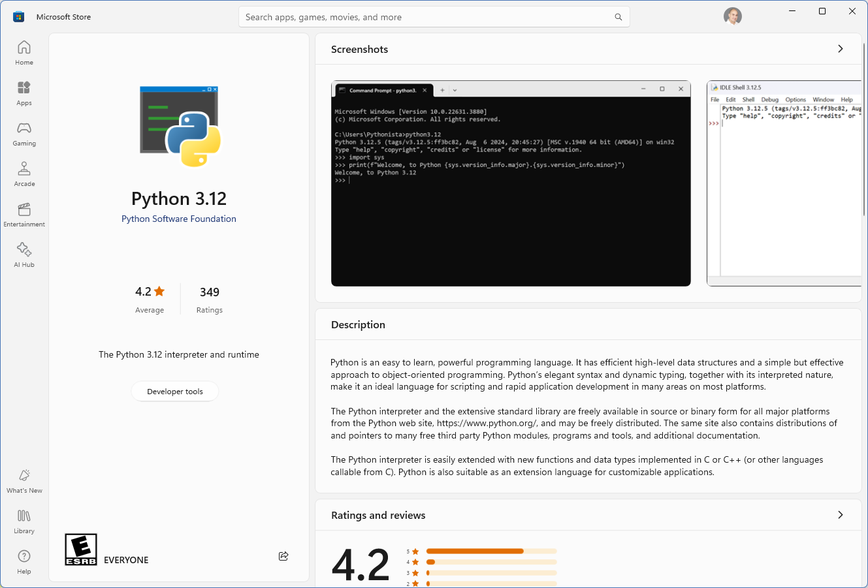Go to the Apps section

tap(24, 93)
